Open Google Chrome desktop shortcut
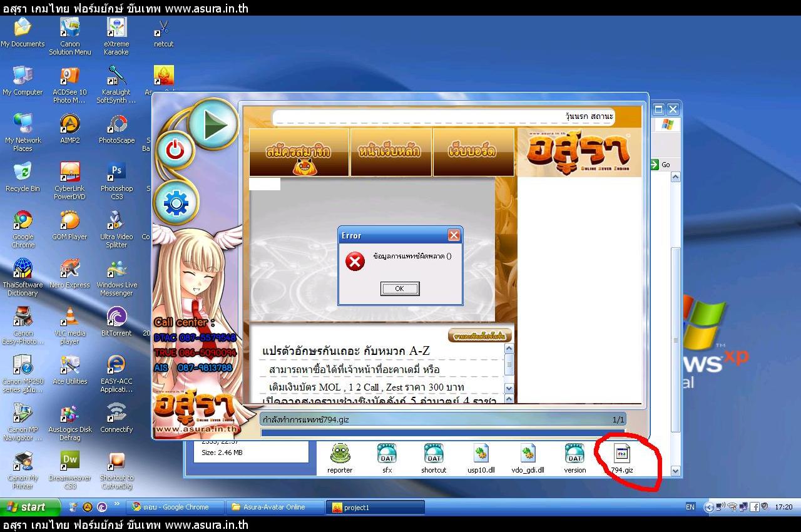Viewport: 801px width, 532px height. click(23, 225)
